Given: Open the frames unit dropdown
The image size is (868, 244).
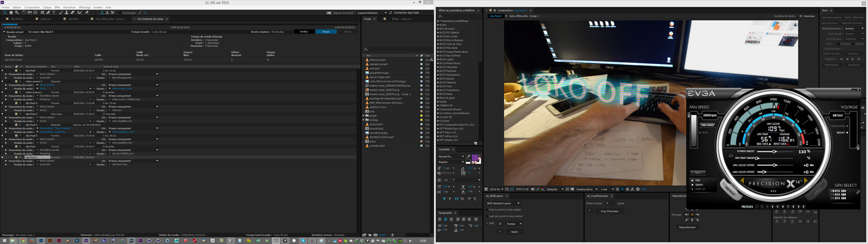Looking at the screenshot, I should click(x=514, y=224).
